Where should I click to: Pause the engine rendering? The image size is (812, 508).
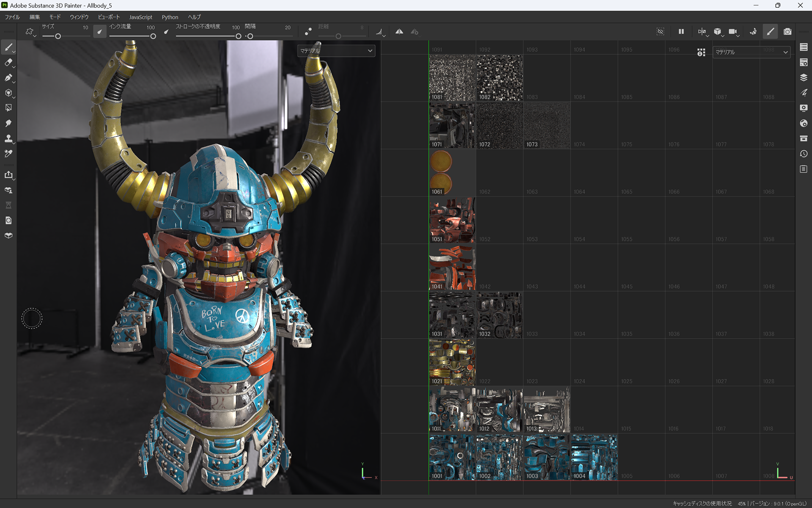(x=681, y=32)
